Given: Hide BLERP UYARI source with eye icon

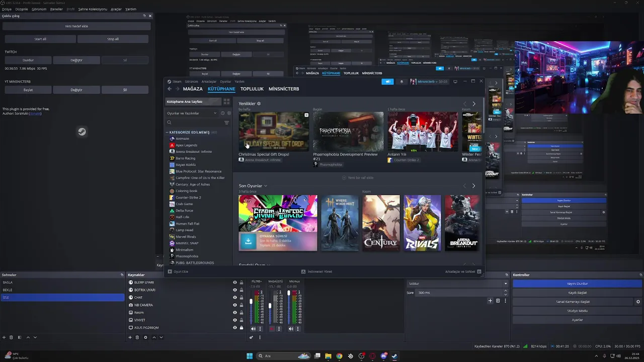Looking at the screenshot, I should tap(234, 283).
